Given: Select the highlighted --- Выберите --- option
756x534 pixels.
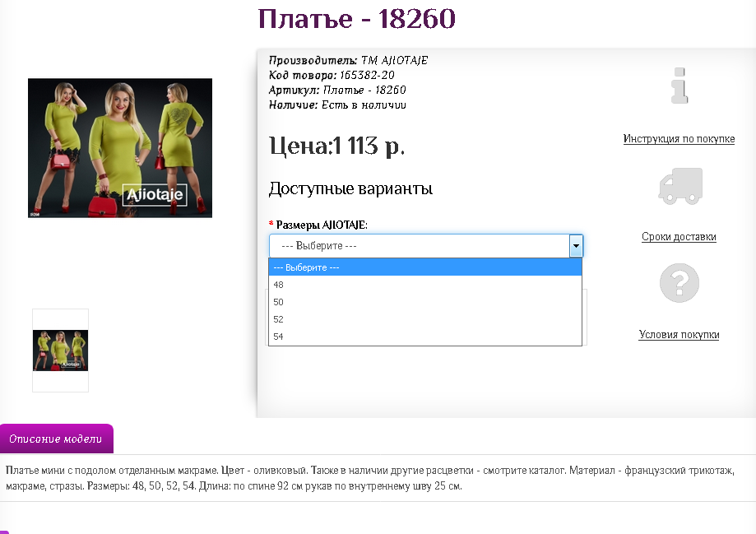Looking at the screenshot, I should pos(425,267).
